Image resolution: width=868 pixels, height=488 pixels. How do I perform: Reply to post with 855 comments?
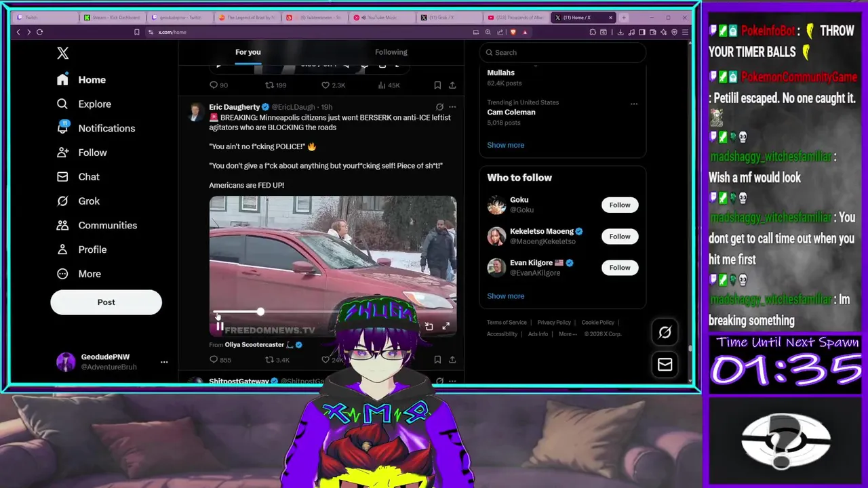220,360
